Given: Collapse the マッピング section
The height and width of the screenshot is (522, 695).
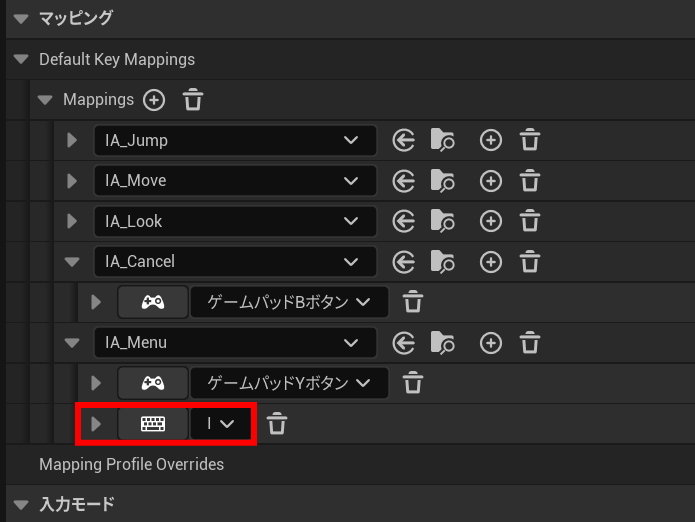Looking at the screenshot, I should click(x=20, y=18).
